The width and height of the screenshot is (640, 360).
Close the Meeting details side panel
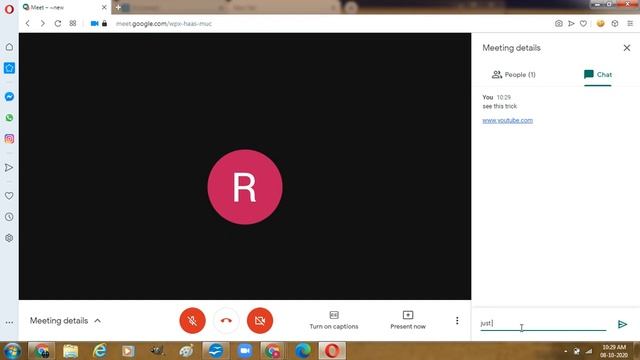click(627, 48)
